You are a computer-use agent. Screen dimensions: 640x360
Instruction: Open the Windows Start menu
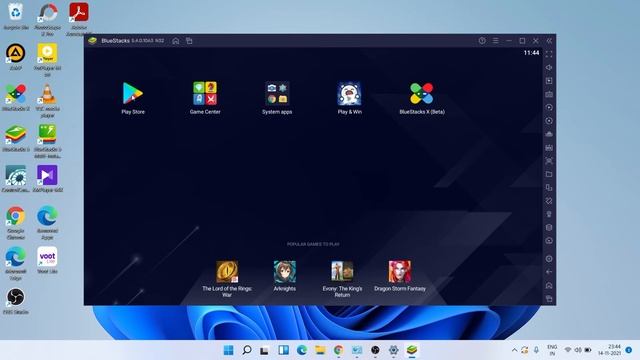229,350
